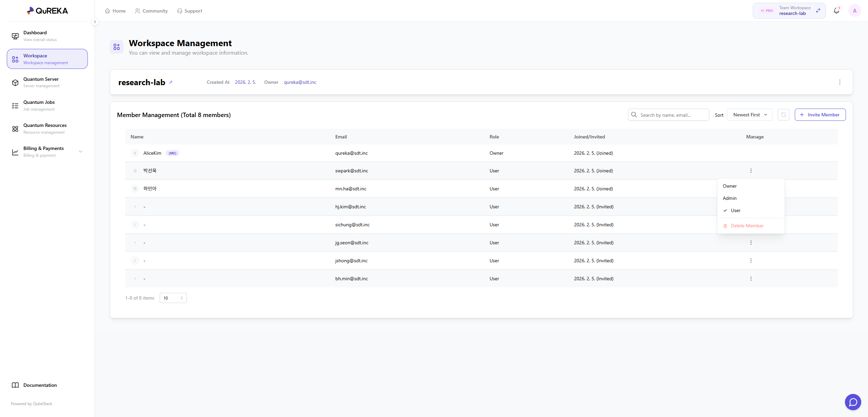Select the checked User role option
Image resolution: width=868 pixels, height=417 pixels.
[735, 210]
